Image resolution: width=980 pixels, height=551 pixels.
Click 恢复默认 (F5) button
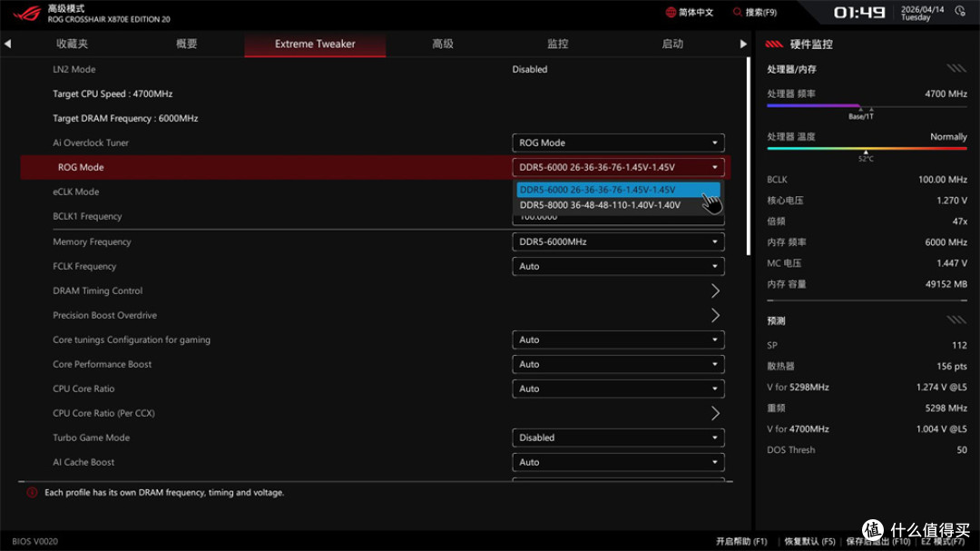[810, 542]
